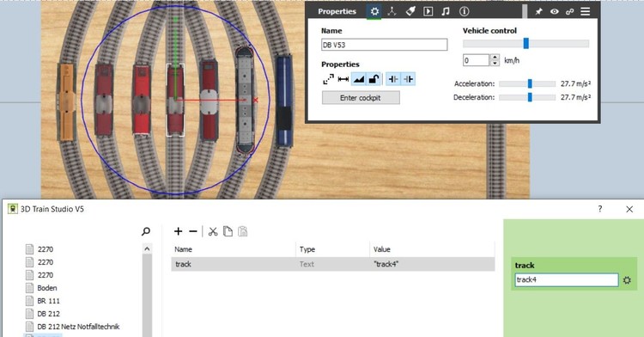This screenshot has height=337, width=644.
Task: Remove a variable with the minus icon
Action: (193, 231)
